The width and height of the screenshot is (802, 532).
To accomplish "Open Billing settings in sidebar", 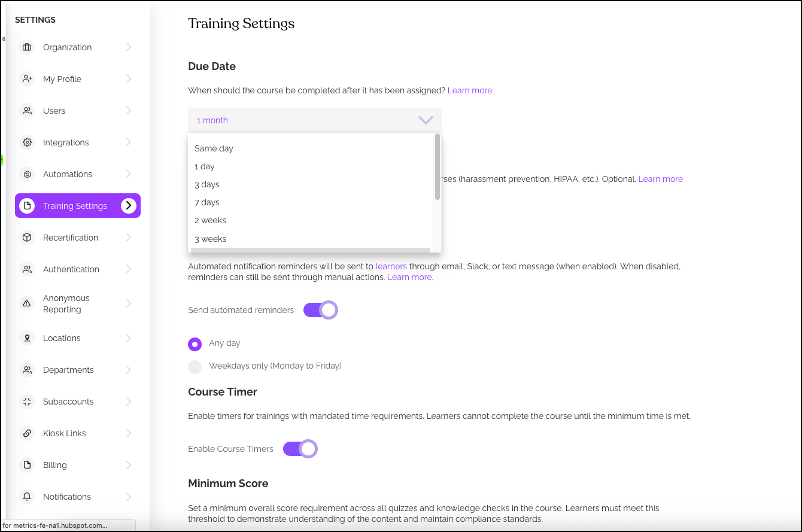I will click(55, 465).
